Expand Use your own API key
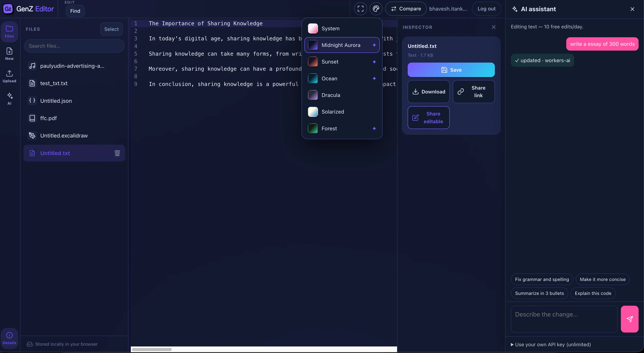 [x=551, y=345]
